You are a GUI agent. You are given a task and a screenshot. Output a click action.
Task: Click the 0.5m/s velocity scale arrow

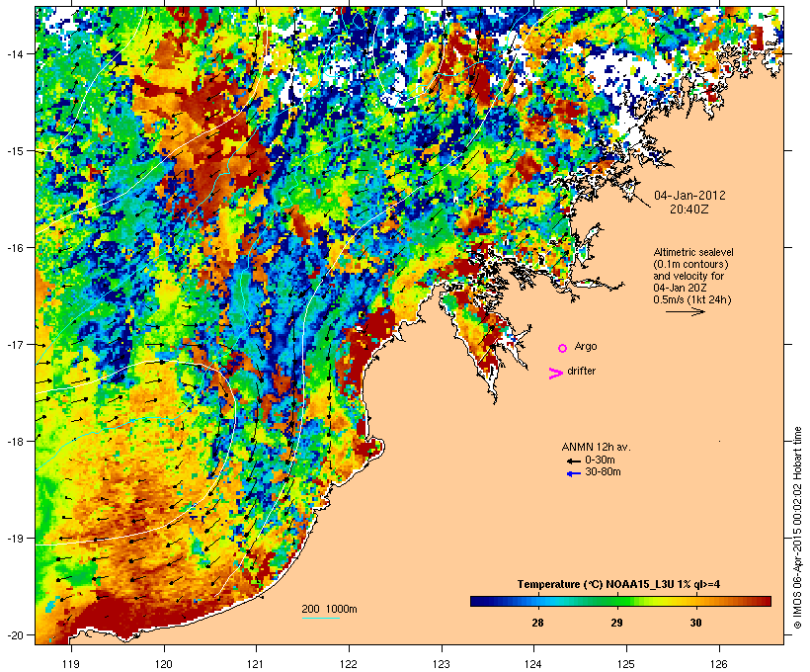point(685,311)
